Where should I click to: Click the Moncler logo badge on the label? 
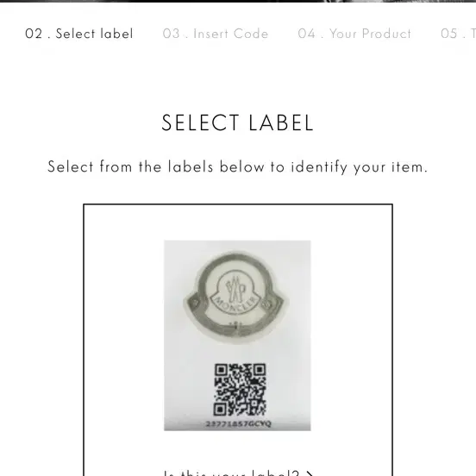(235, 296)
